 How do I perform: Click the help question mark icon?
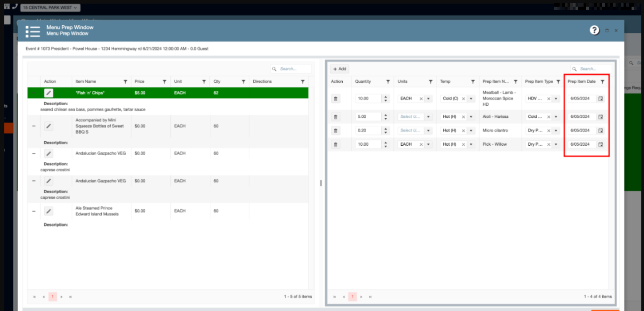[594, 30]
